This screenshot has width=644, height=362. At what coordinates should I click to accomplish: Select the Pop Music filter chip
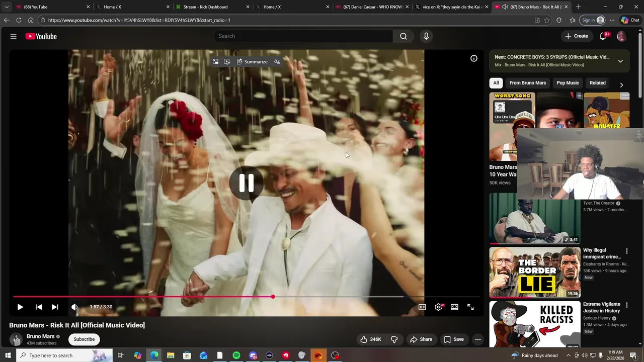pos(568,83)
